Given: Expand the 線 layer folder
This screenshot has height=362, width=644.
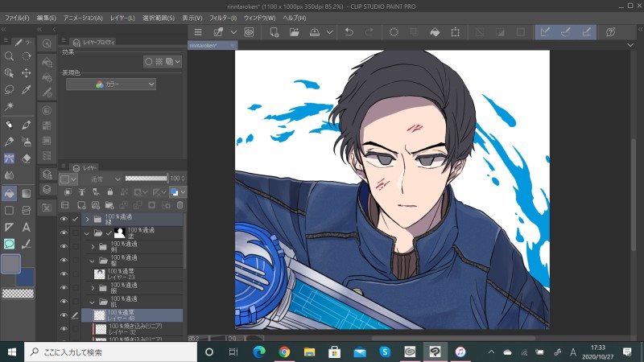Looking at the screenshot, I should (x=87, y=219).
